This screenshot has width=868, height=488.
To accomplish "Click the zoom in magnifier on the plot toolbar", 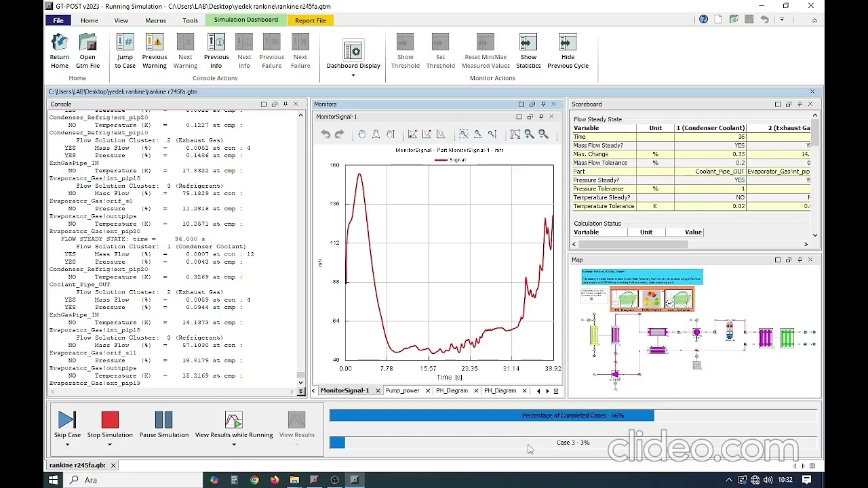I will click(x=529, y=134).
